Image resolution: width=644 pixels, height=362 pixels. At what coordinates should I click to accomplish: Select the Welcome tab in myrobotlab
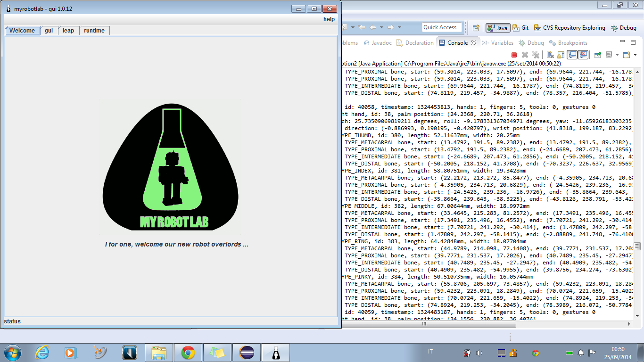tap(22, 31)
